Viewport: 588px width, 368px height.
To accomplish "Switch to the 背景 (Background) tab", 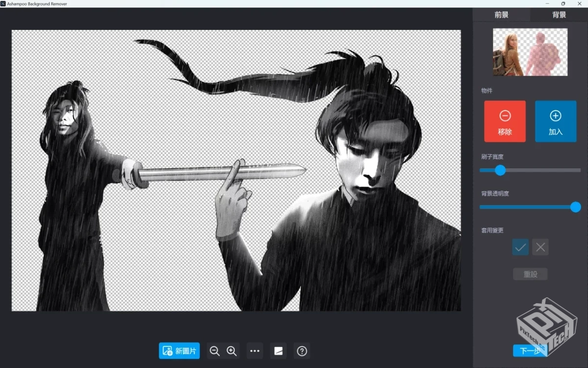I will point(558,14).
